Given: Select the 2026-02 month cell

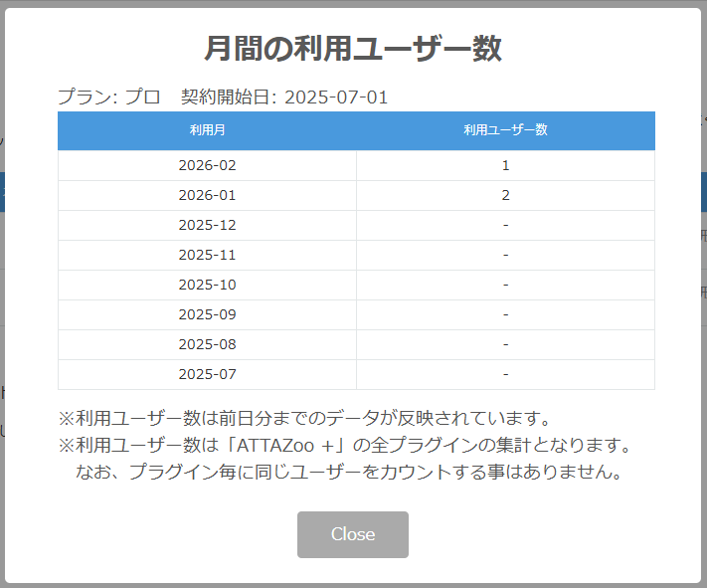Looking at the screenshot, I should click(x=207, y=165).
